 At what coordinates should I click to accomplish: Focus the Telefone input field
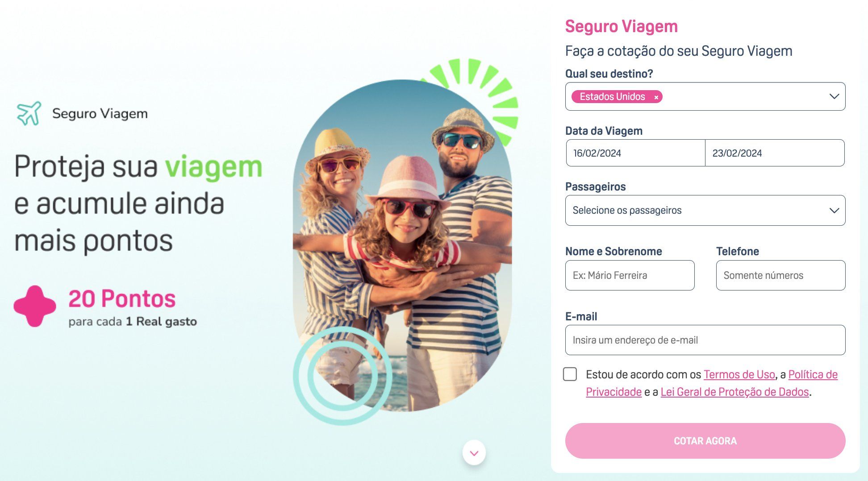click(x=780, y=275)
